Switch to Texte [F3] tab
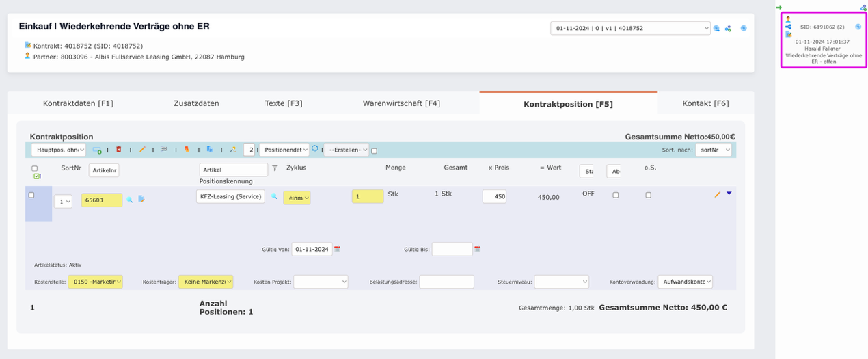This screenshot has width=868, height=359. coord(284,103)
